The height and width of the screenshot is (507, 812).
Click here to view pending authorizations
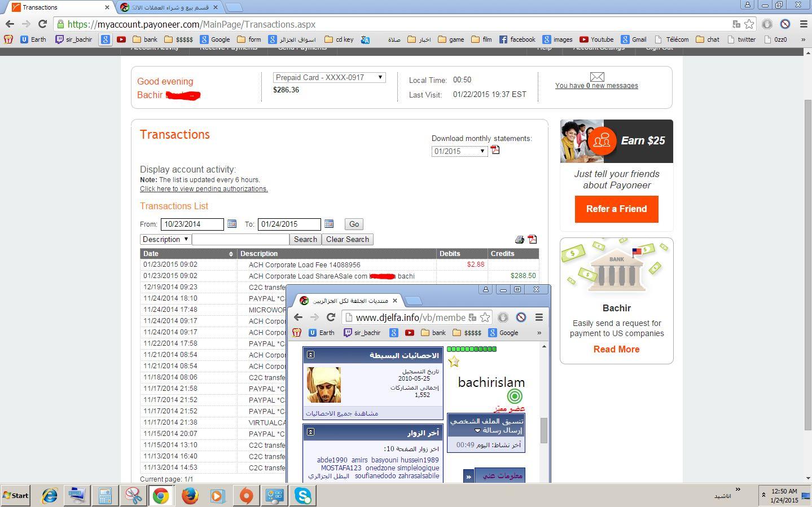pos(204,189)
